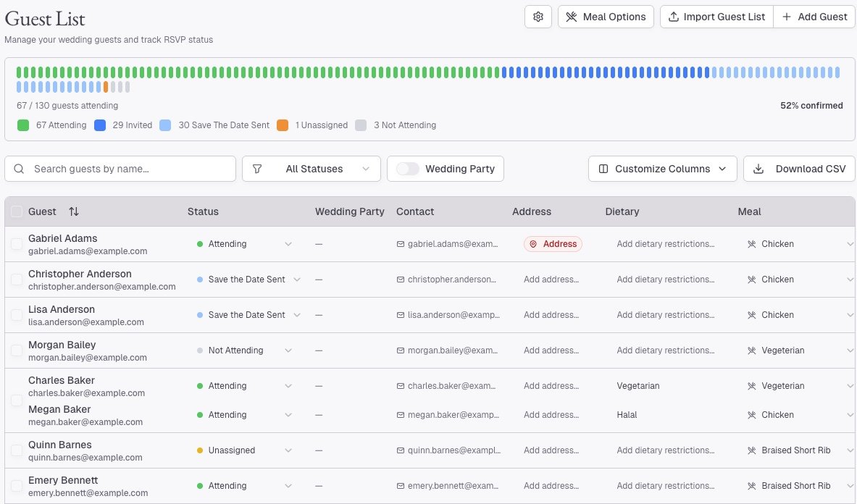The image size is (857, 504).
Task: Click the envelope icon for Gabriel Adams
Action: [x=401, y=244]
